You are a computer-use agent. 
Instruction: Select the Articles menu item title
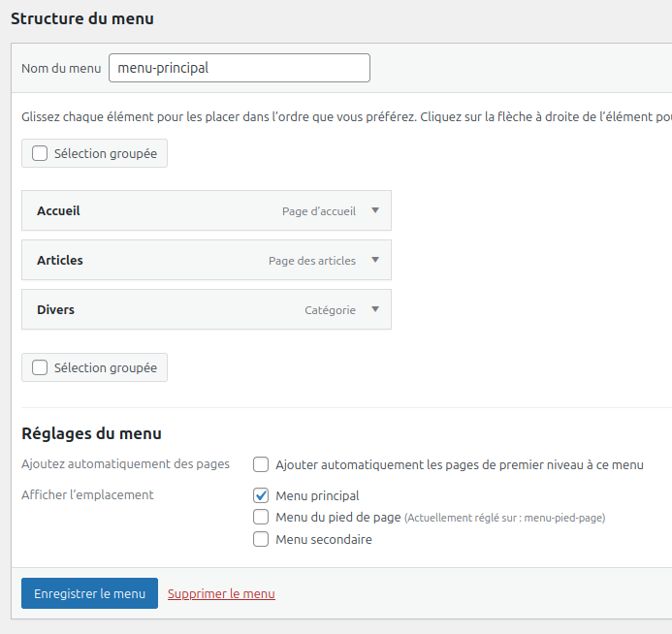[60, 260]
